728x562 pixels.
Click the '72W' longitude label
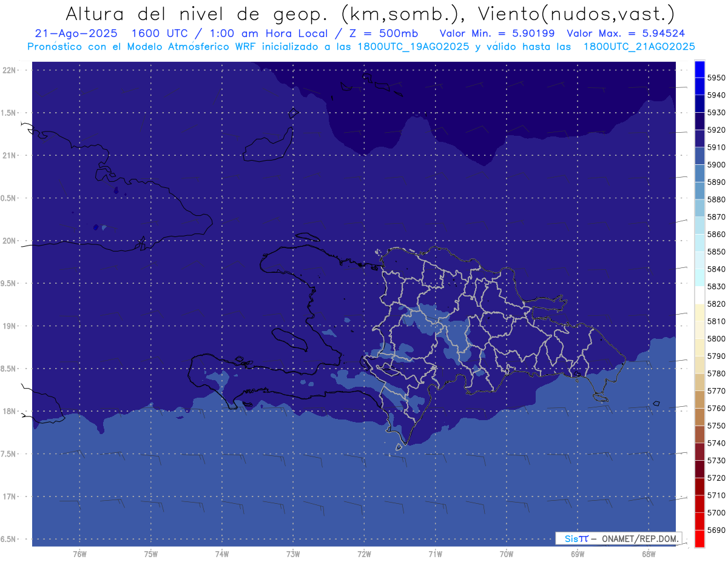[x=364, y=554]
